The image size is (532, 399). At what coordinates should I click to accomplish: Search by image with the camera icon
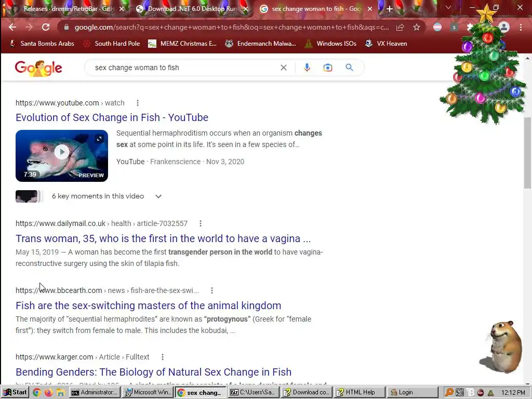pos(328,68)
